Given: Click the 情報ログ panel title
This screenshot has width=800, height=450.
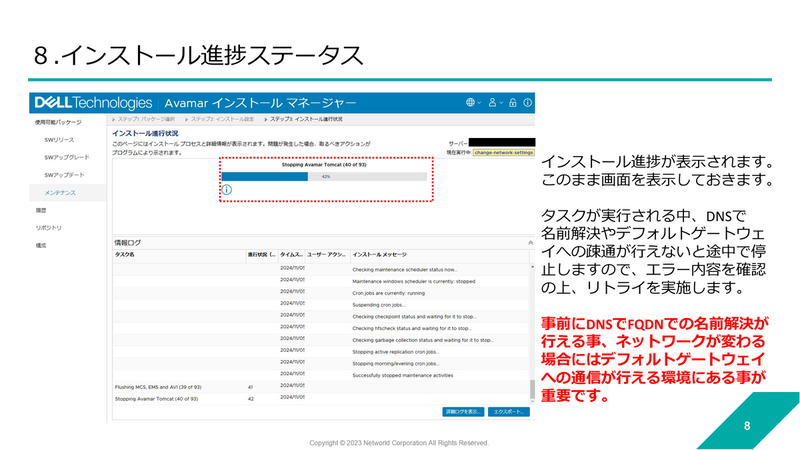Looking at the screenshot, I should [x=128, y=243].
